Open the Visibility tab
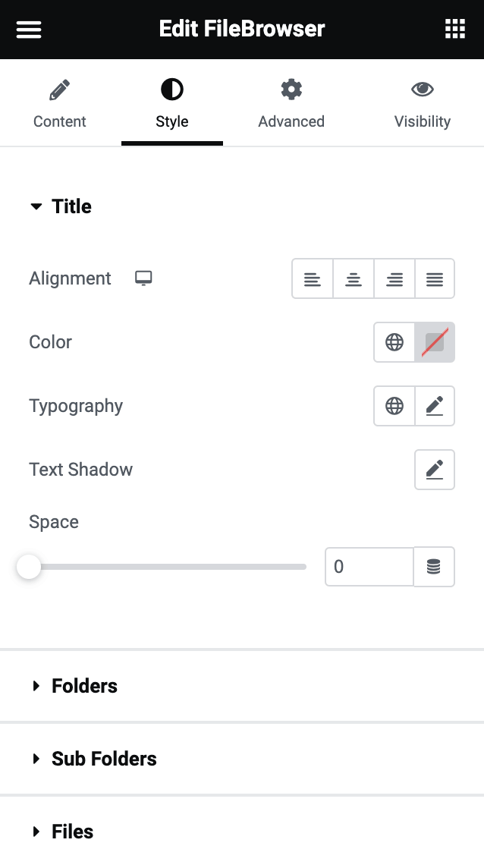 [423, 105]
